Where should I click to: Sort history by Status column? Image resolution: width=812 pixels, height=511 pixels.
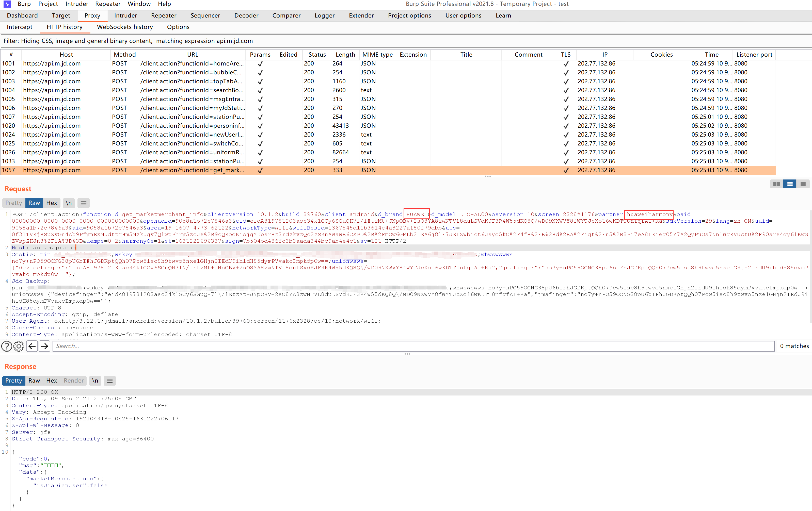317,55
